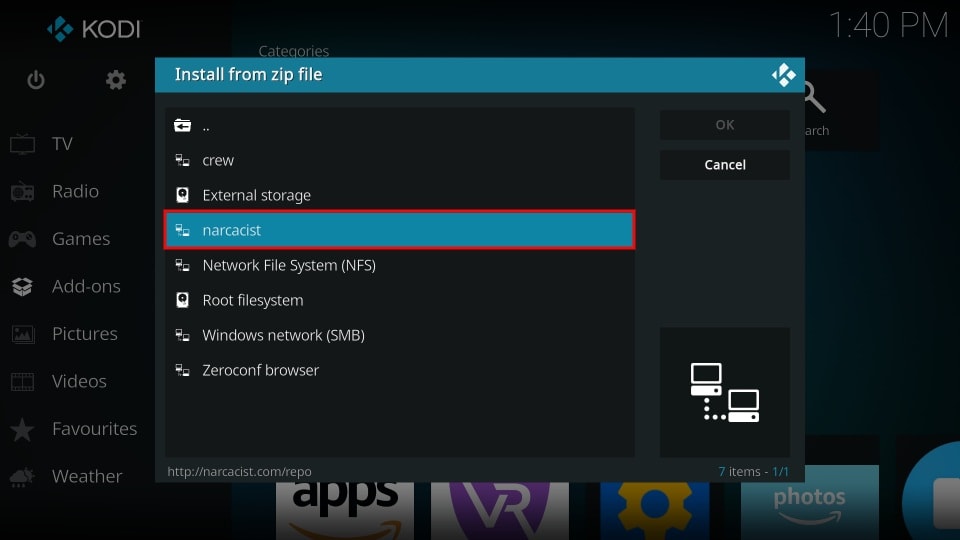The height and width of the screenshot is (540, 960).
Task: Click the TV icon in main menu
Action: coord(23,144)
